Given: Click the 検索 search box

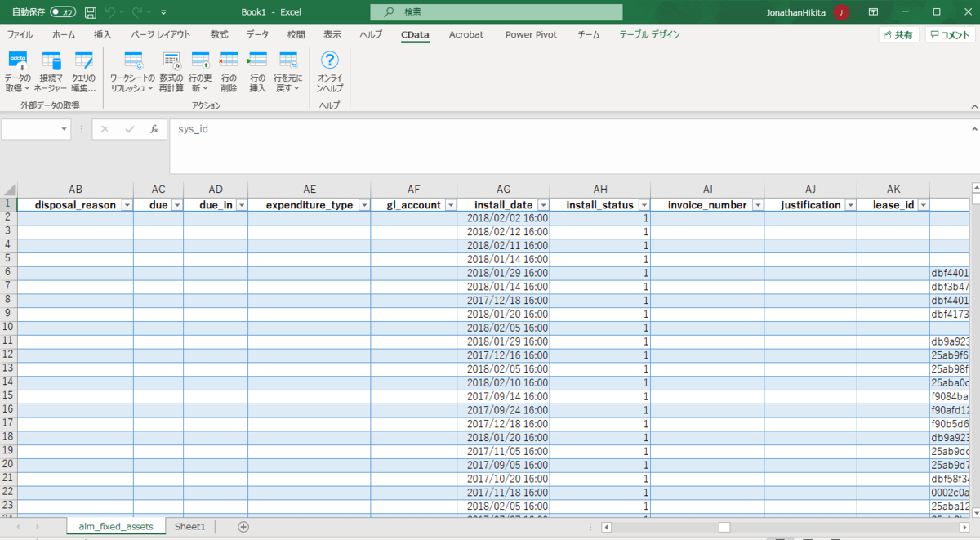Looking at the screenshot, I should pos(496,12).
